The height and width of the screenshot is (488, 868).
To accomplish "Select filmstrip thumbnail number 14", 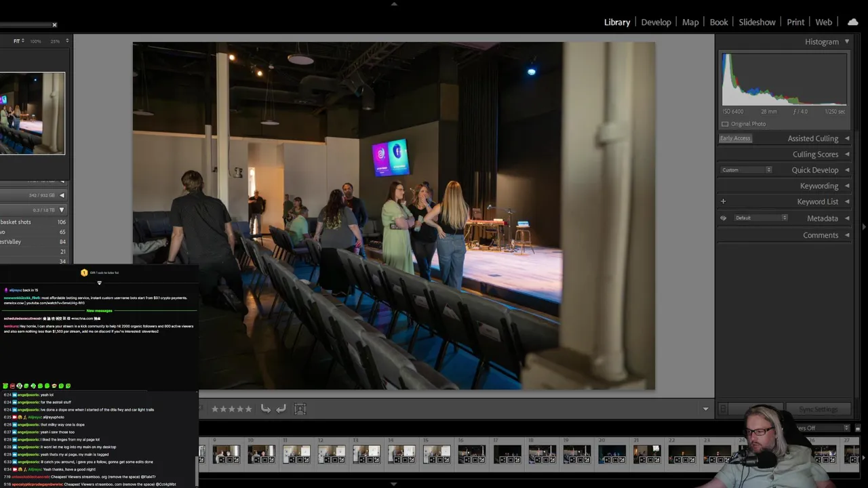I will [x=401, y=454].
